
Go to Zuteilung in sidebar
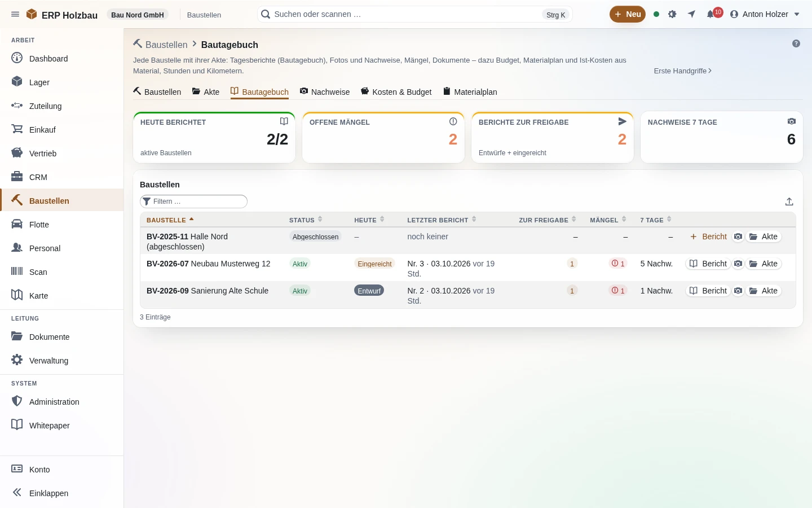62,106
